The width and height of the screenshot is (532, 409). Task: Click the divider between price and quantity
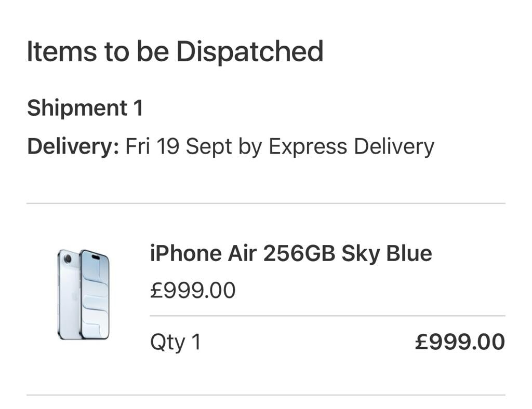coord(327,316)
